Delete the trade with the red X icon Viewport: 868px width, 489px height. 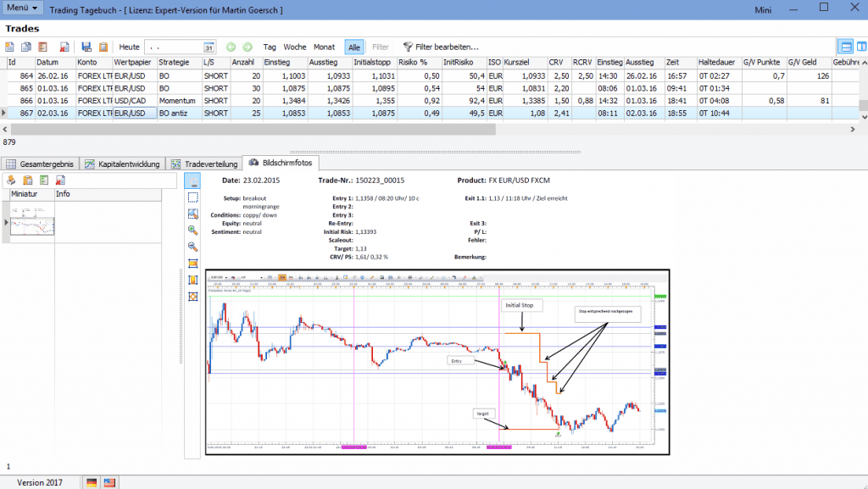[x=65, y=47]
